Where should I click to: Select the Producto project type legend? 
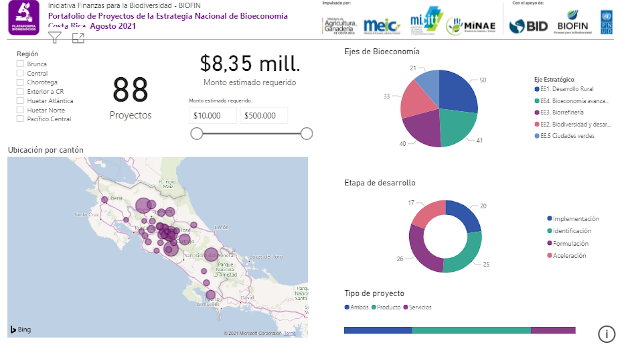(386, 307)
